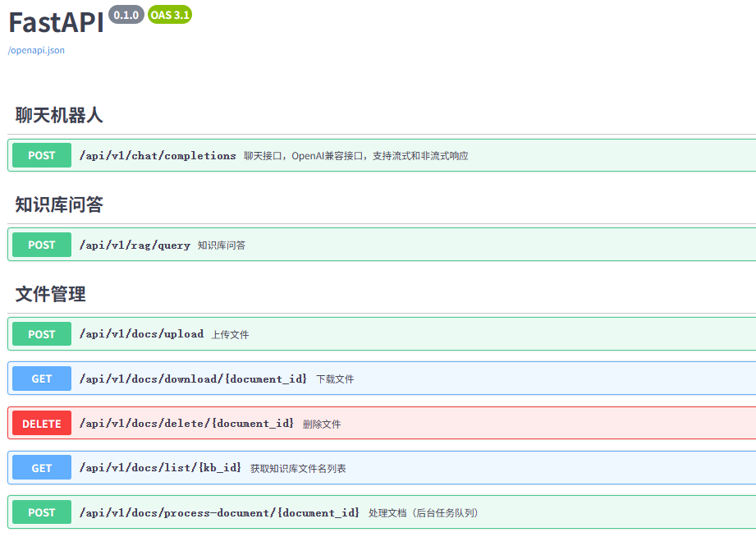Image resolution: width=756 pixels, height=537 pixels.
Task: Expand the /api/v1/docs/process-document/{document_id} path
Action: pyautogui.click(x=219, y=512)
